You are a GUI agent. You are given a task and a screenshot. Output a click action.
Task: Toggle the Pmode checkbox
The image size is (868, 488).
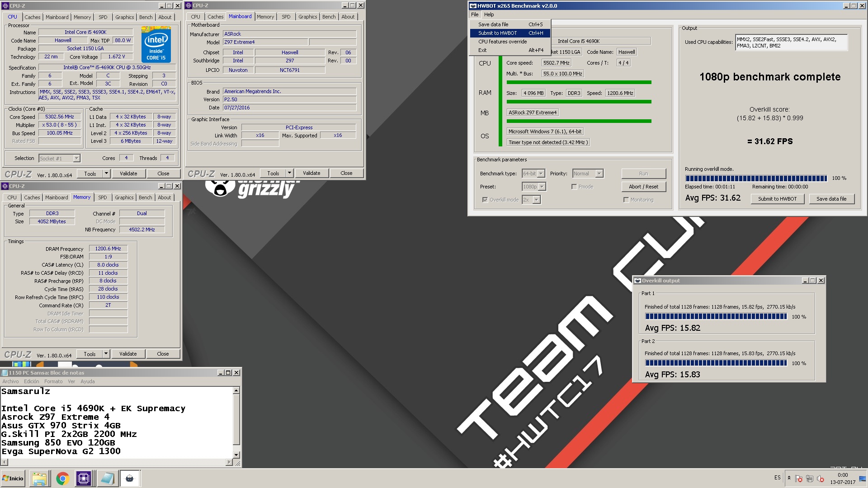[x=574, y=187]
